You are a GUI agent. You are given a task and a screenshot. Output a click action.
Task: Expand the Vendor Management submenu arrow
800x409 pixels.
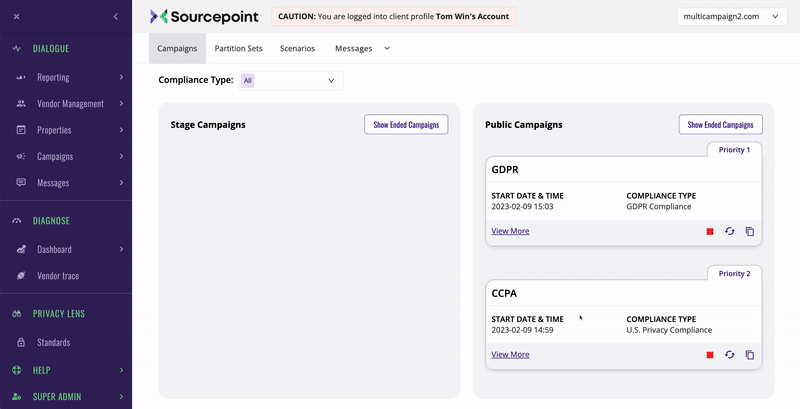coord(121,104)
